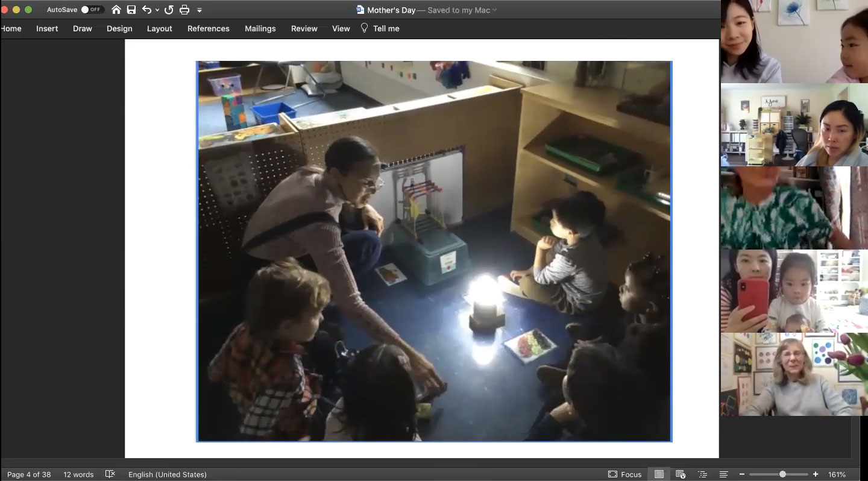This screenshot has height=481, width=868.
Task: Open word count showing 12 words
Action: pyautogui.click(x=78, y=474)
